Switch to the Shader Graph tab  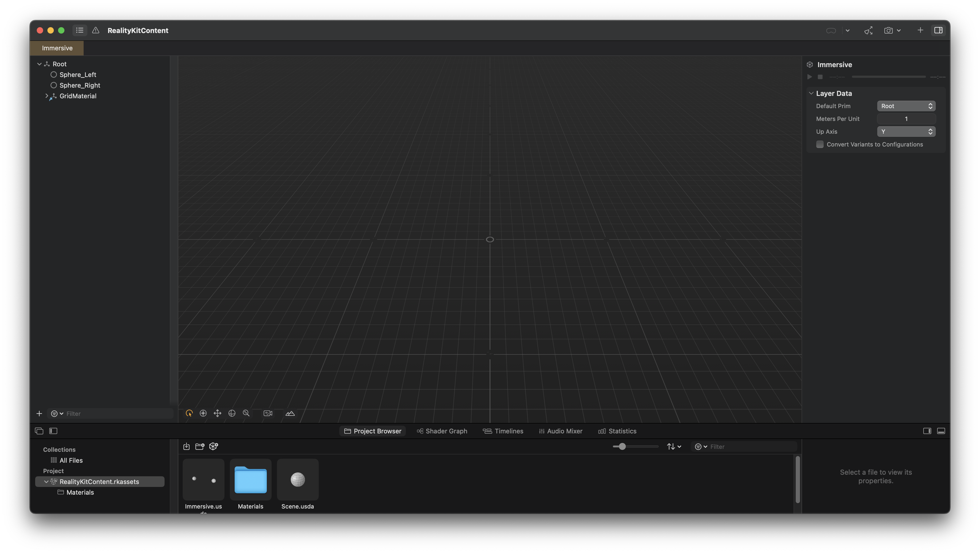(442, 431)
